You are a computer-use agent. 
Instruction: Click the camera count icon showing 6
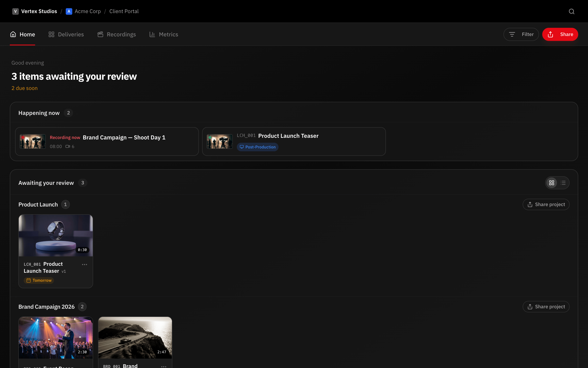click(x=68, y=147)
